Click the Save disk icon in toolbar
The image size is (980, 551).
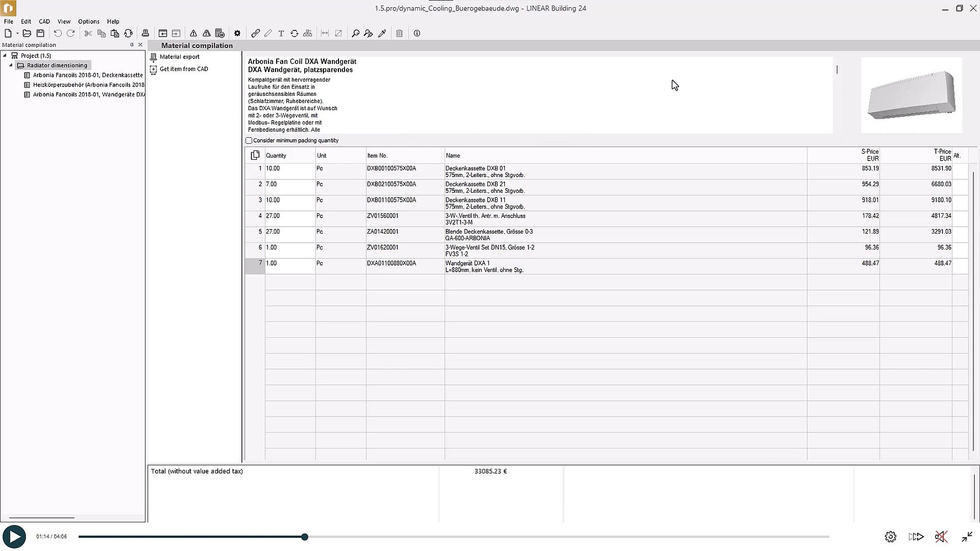pos(40,34)
